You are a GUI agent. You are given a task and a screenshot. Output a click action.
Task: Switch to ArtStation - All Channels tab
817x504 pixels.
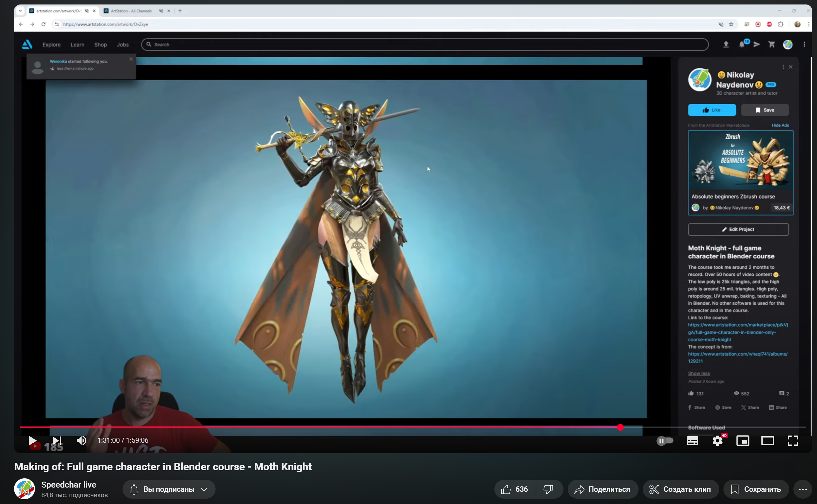coord(131,11)
